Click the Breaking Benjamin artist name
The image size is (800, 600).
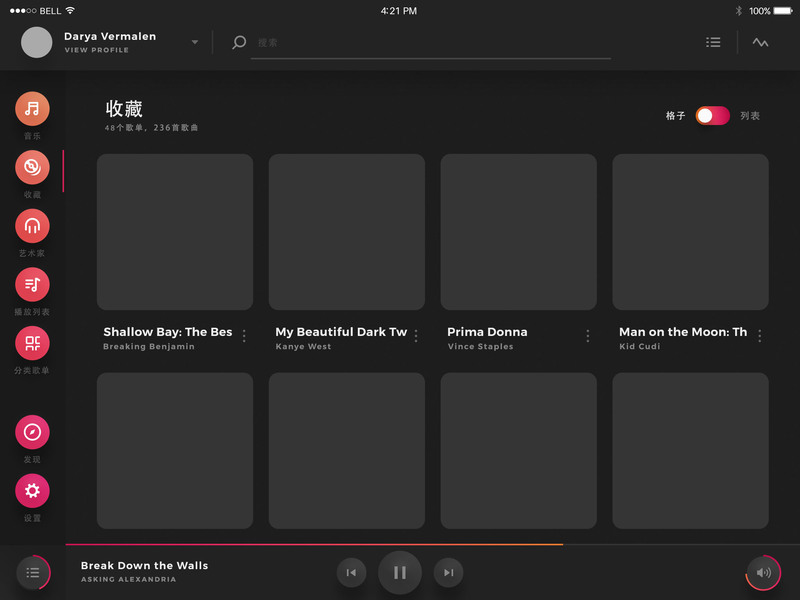coord(149,346)
